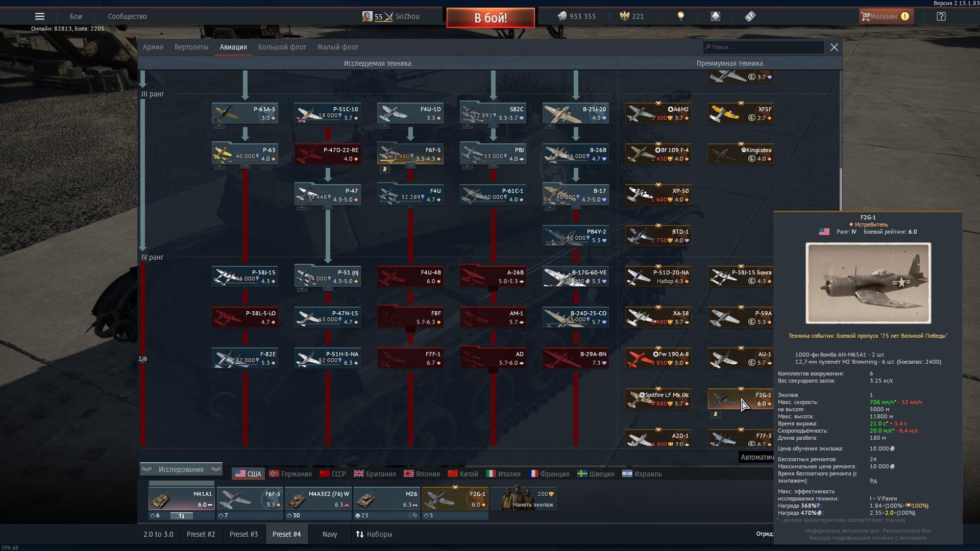
Task: Switch to the Армия tab
Action: point(153,47)
